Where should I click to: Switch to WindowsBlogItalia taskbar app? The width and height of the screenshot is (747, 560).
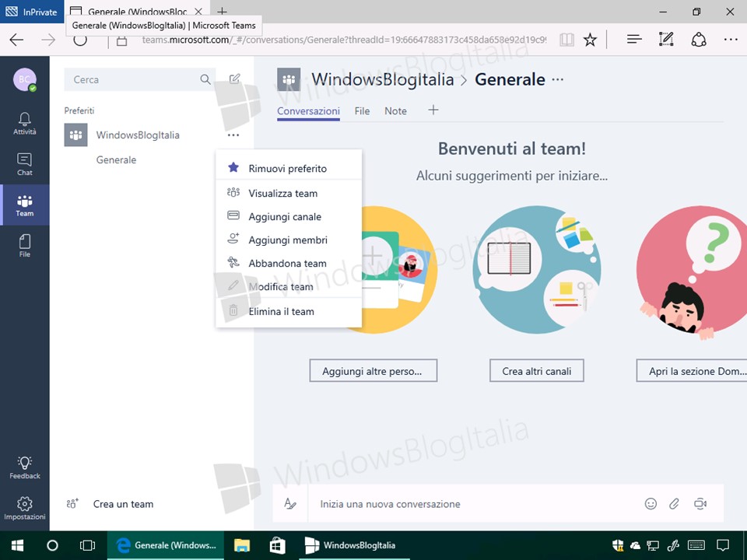pyautogui.click(x=354, y=545)
